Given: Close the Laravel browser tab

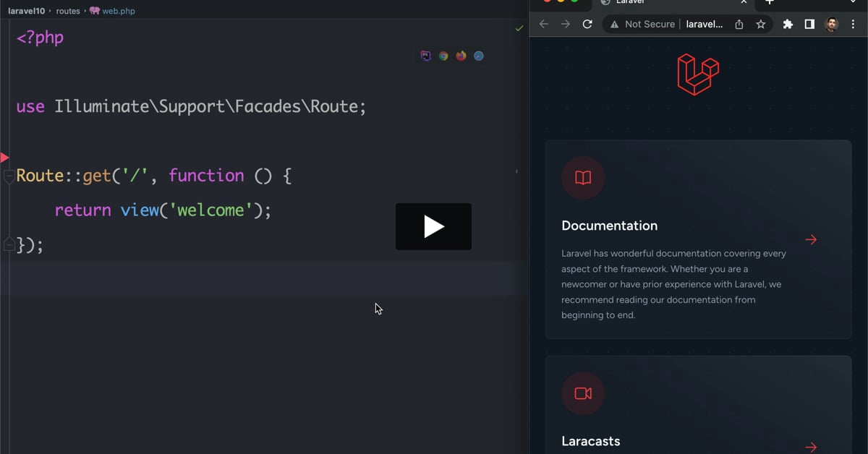Looking at the screenshot, I should click(x=744, y=2).
